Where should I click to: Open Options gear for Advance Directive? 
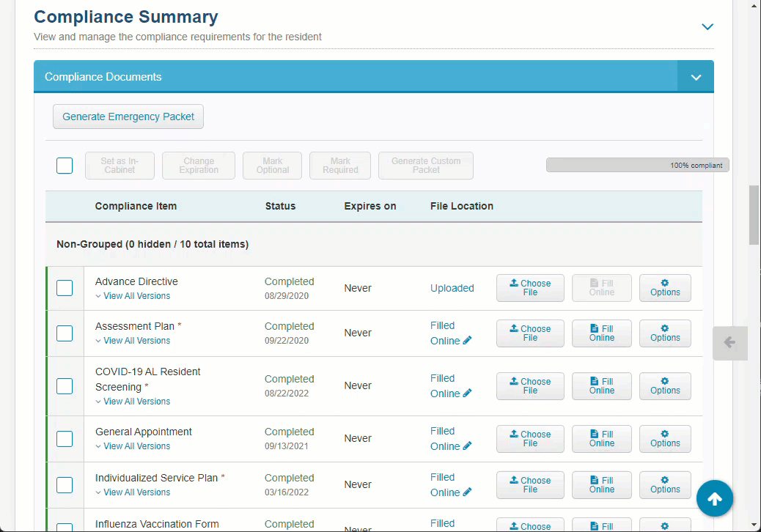pyautogui.click(x=665, y=288)
